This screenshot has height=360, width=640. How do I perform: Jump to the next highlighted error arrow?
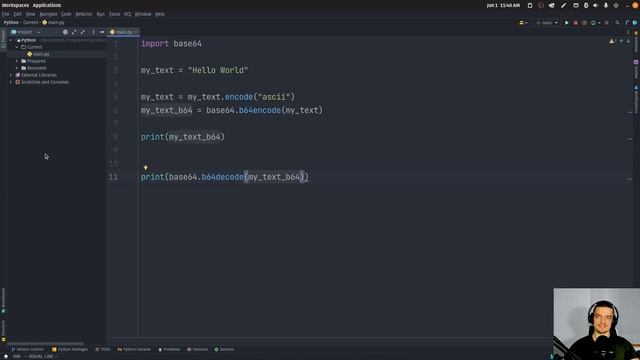click(x=629, y=41)
